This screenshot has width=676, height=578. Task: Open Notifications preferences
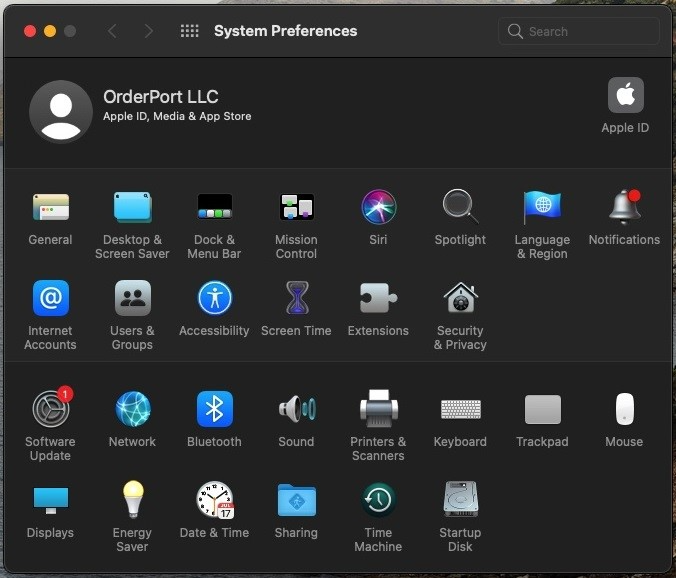(624, 207)
